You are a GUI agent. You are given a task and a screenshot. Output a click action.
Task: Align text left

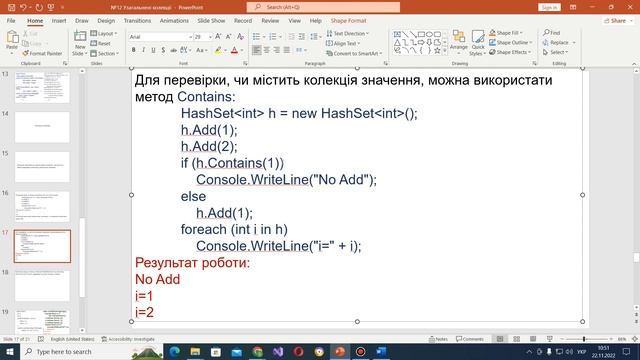tap(256, 50)
